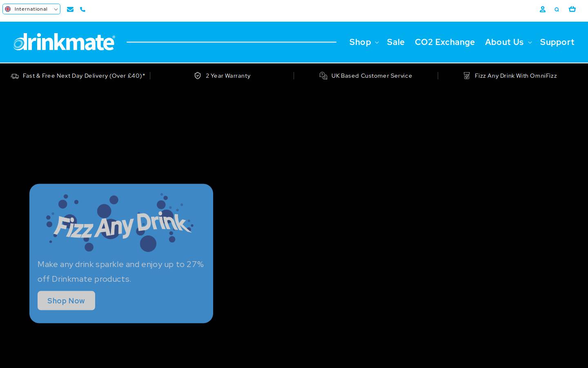Click the delivery truck icon

tap(15, 76)
